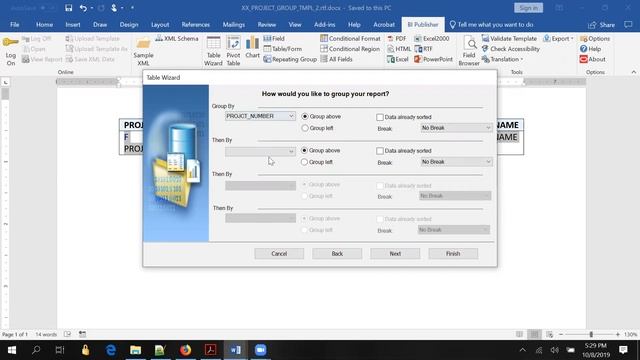
Task: Switch to the Layout tab
Action: point(160,24)
